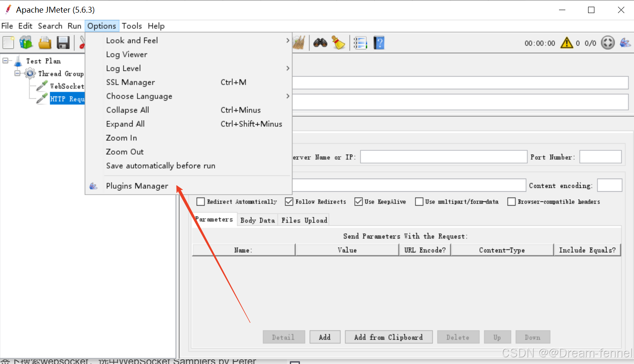Open the Help question mark icon

tap(379, 43)
